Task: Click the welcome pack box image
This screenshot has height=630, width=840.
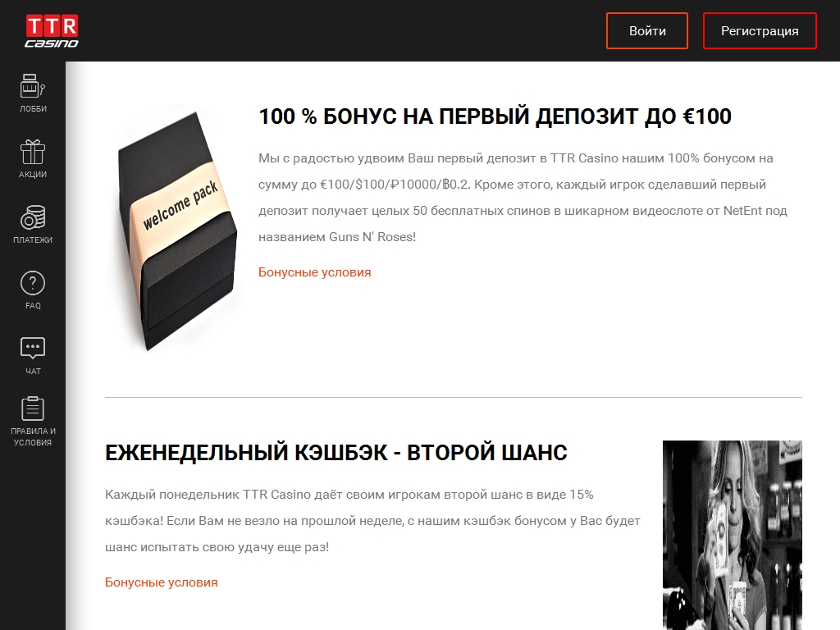Action: [x=176, y=231]
